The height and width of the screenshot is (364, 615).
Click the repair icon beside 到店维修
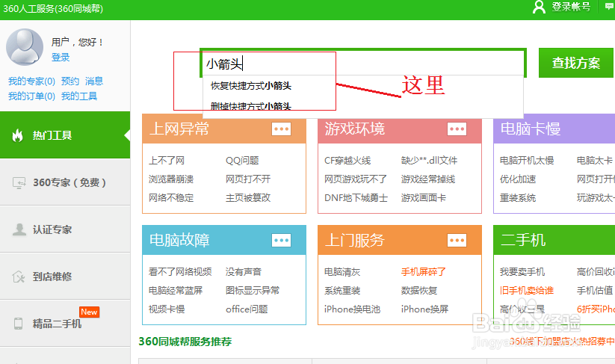[19, 277]
